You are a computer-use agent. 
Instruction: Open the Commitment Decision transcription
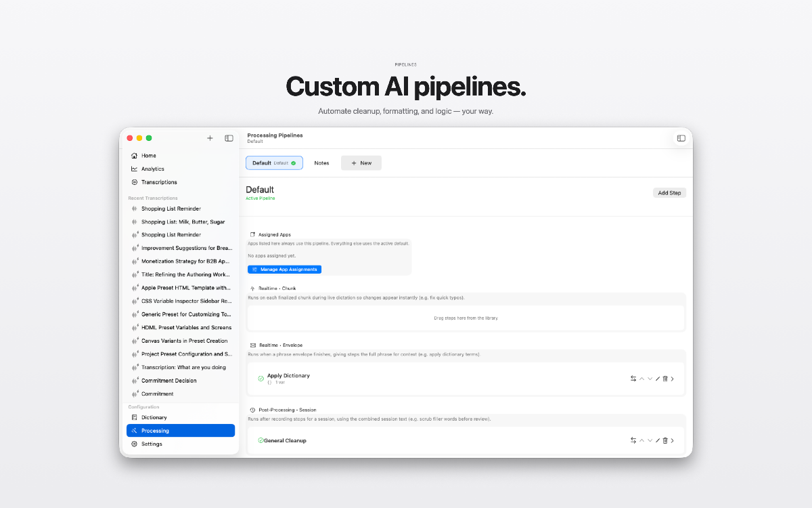(x=168, y=381)
